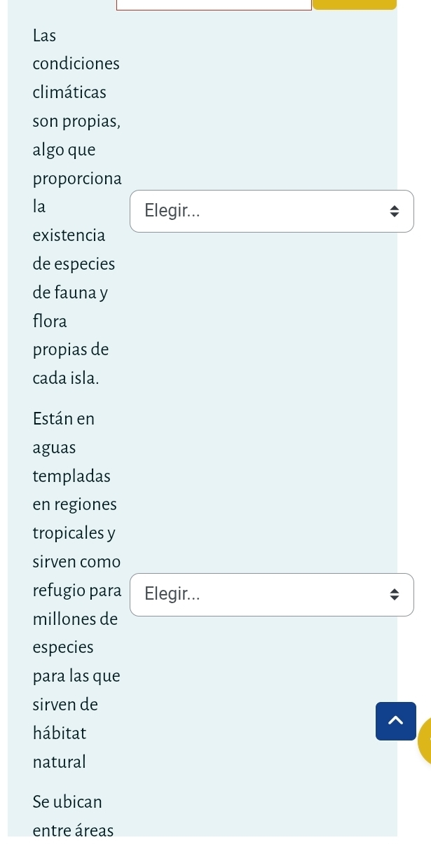Click the blue scroll-to-top arrow button
This screenshot has height=868, width=431.
pos(395,721)
